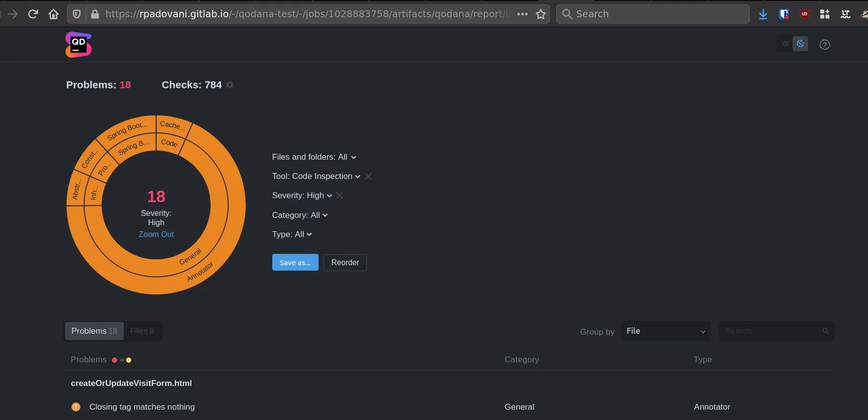The width and height of the screenshot is (868, 420).
Task: Click orange warning icon beside Closing tag
Action: click(x=76, y=407)
